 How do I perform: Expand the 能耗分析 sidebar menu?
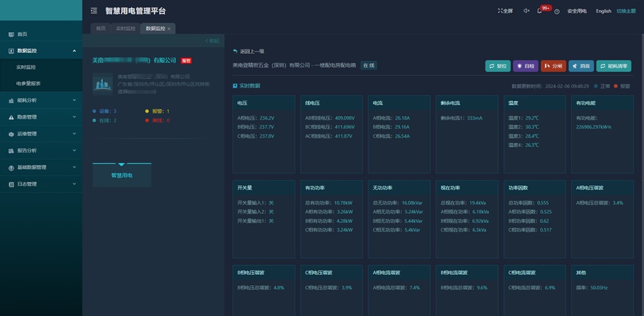point(74,100)
